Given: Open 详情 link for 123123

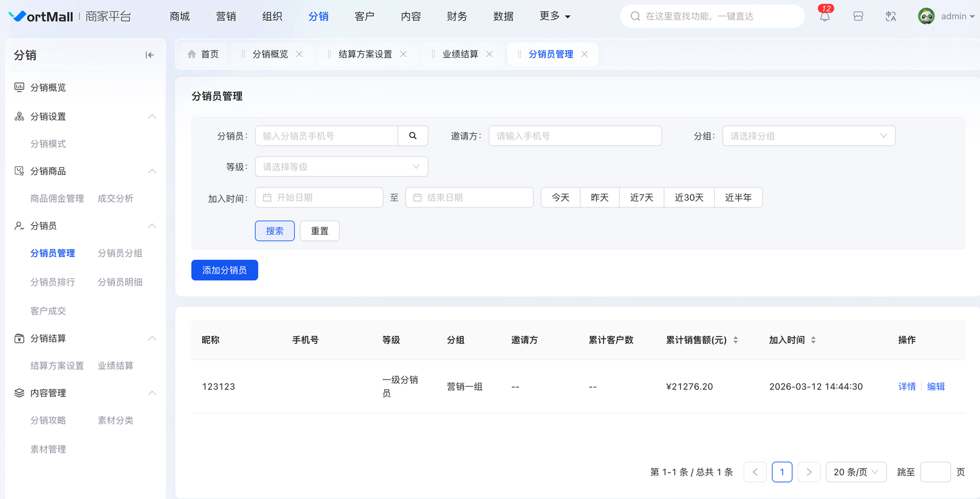Looking at the screenshot, I should coord(907,387).
